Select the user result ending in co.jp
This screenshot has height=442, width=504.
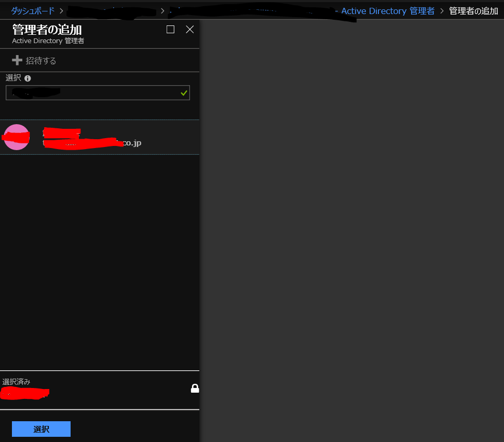click(x=100, y=137)
